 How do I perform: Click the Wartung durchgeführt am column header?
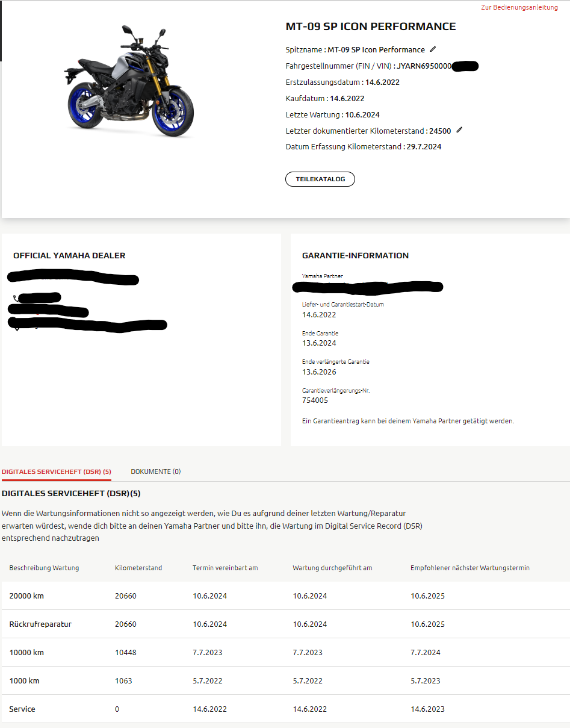[332, 568]
